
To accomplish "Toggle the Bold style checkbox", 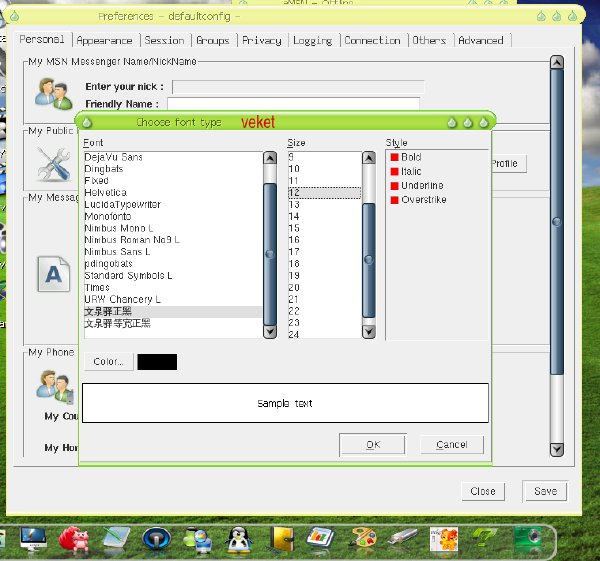I will click(395, 157).
